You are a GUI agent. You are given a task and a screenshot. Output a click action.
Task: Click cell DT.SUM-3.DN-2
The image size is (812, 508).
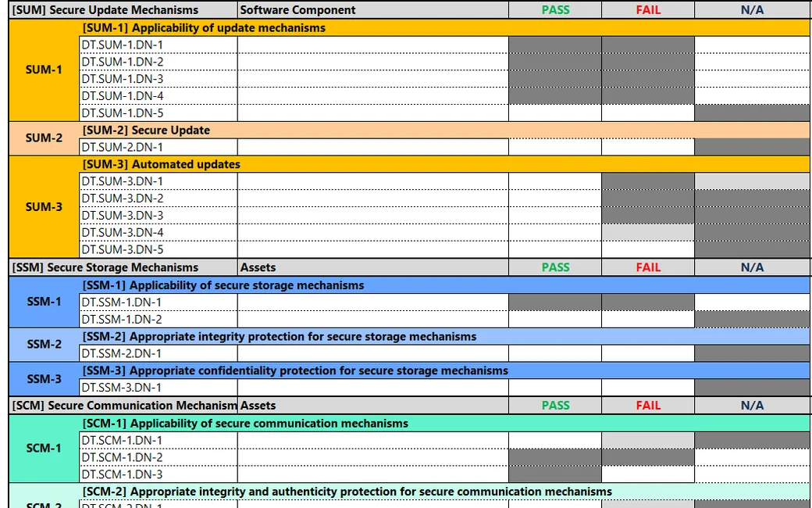[x=158, y=198]
